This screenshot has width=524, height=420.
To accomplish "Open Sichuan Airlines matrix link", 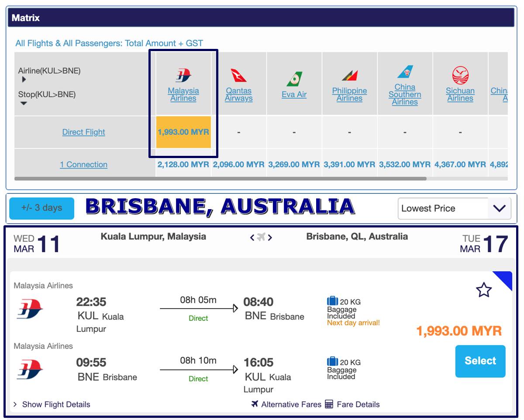I will [x=460, y=95].
